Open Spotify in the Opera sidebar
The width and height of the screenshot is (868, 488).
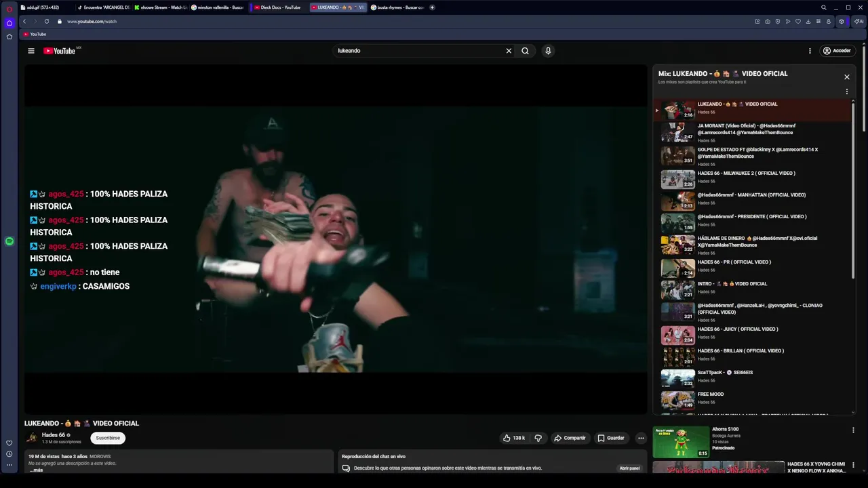pos(9,241)
